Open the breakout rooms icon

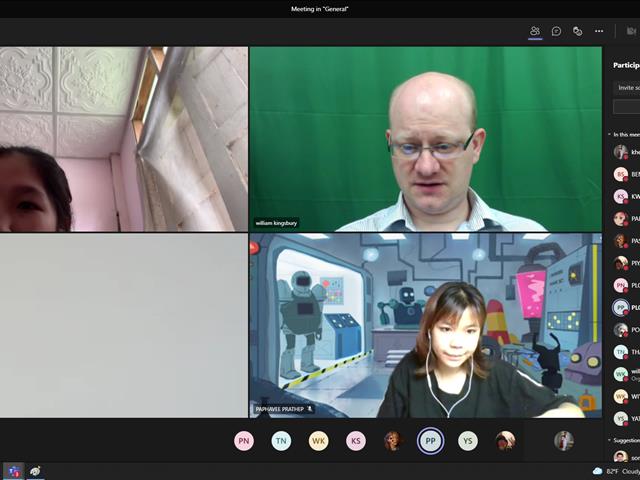click(x=577, y=31)
